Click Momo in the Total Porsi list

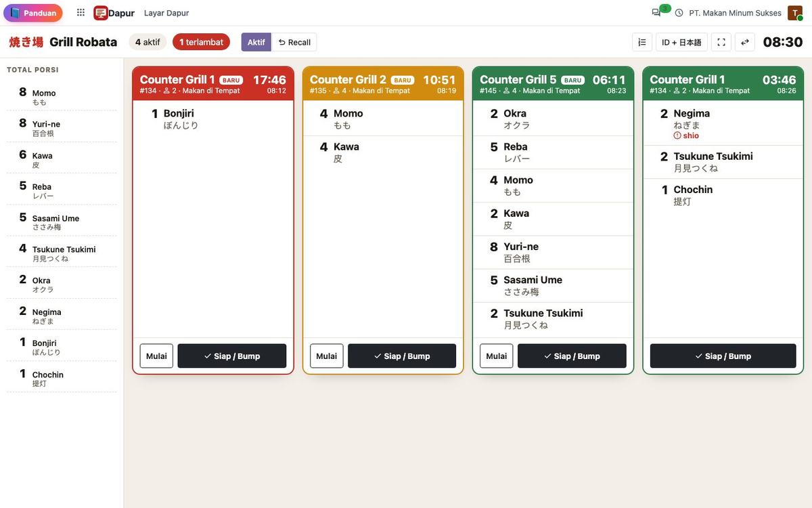[62, 96]
